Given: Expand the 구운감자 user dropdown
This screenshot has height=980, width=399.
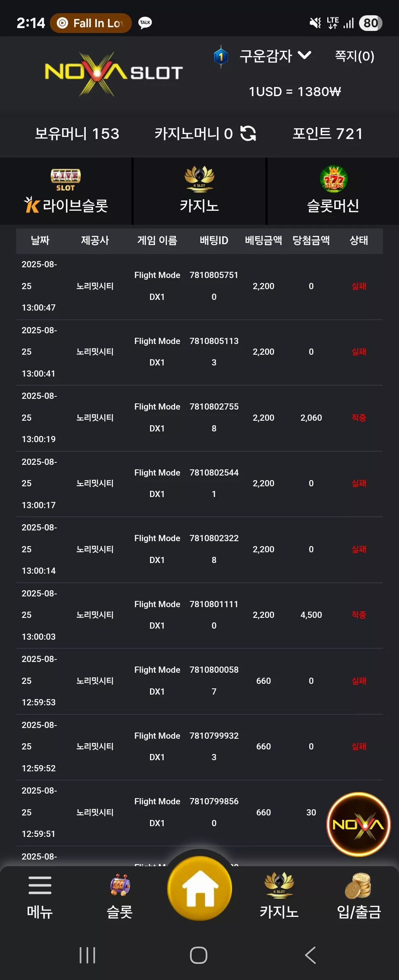Looking at the screenshot, I should [x=275, y=56].
